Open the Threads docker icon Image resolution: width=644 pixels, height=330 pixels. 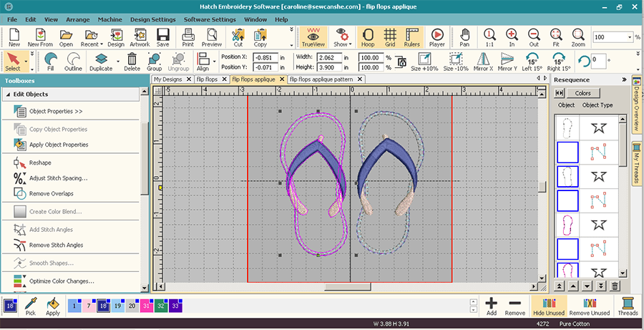pyautogui.click(x=628, y=306)
